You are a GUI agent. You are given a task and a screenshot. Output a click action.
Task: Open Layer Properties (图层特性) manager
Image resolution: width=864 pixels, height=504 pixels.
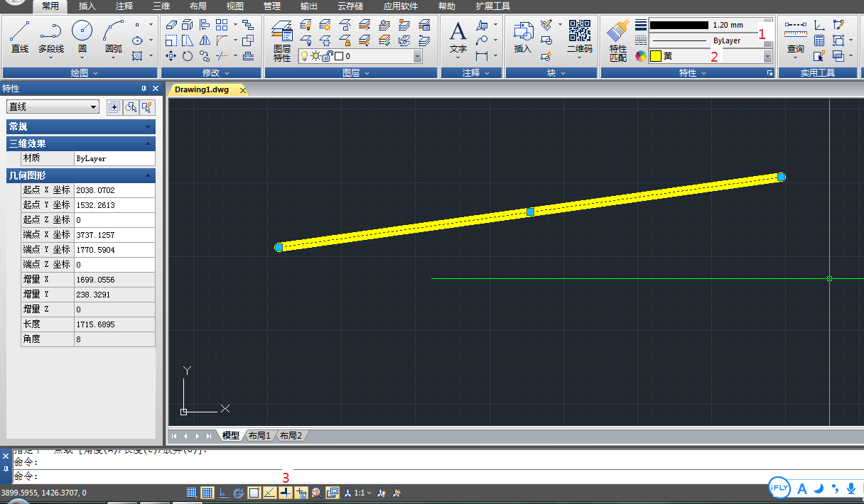coord(282,40)
